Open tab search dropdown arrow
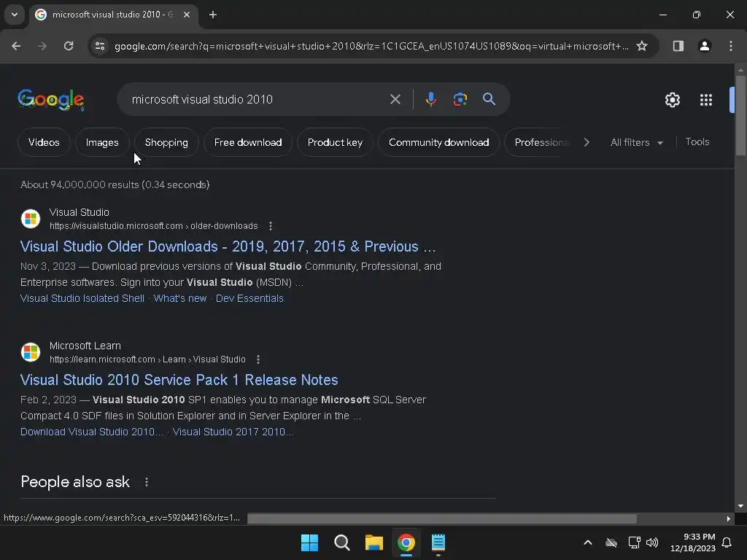The image size is (747, 560). click(x=15, y=15)
